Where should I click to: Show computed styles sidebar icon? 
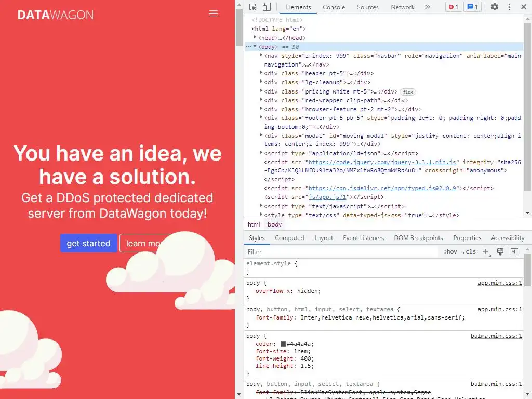coord(514,252)
